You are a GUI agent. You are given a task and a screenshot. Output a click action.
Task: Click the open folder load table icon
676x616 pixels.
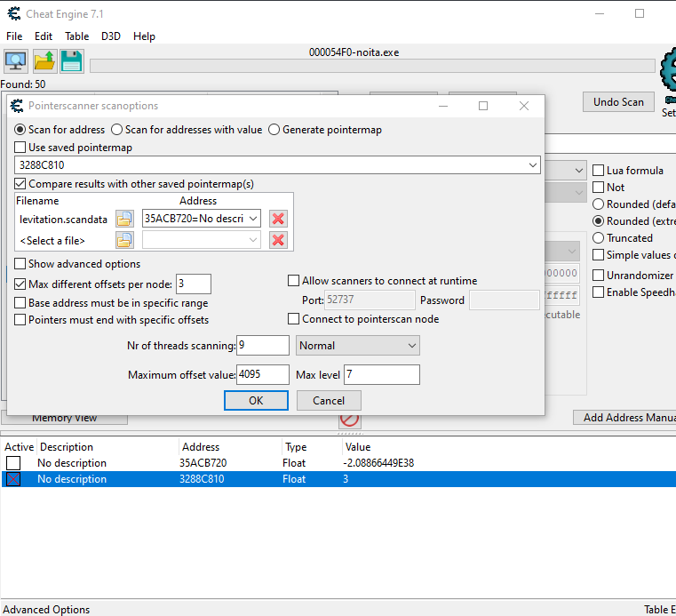tap(44, 61)
